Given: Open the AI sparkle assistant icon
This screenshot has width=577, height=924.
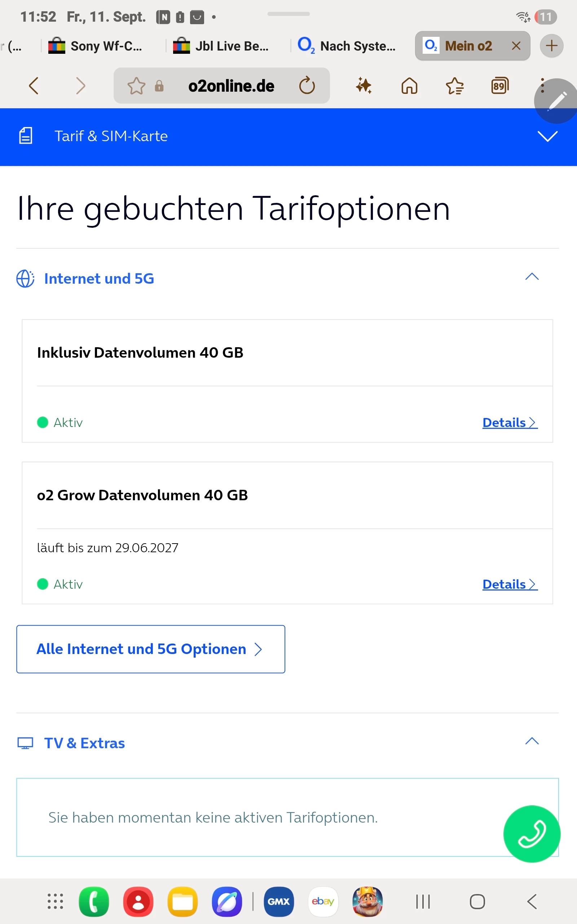Looking at the screenshot, I should [x=364, y=86].
